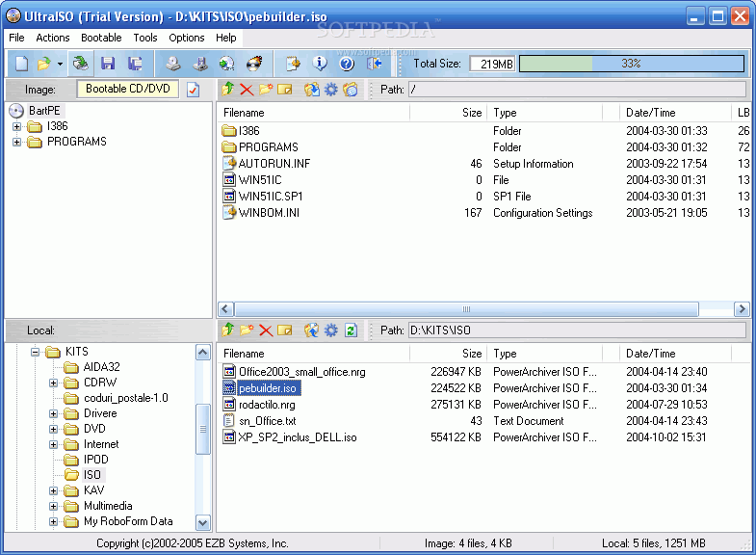756x555 pixels.
Task: Select AUTORUN.INF in image file list
Action: coord(274,164)
